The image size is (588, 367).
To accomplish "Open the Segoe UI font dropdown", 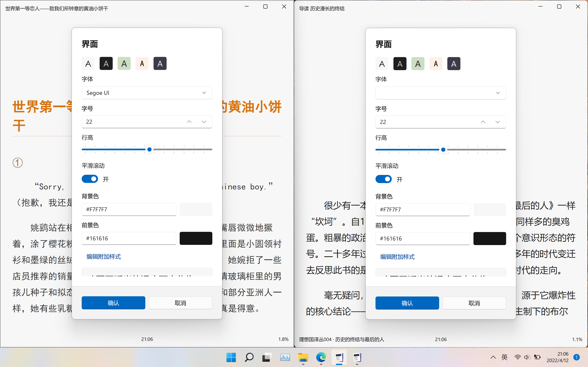I will click(x=147, y=93).
